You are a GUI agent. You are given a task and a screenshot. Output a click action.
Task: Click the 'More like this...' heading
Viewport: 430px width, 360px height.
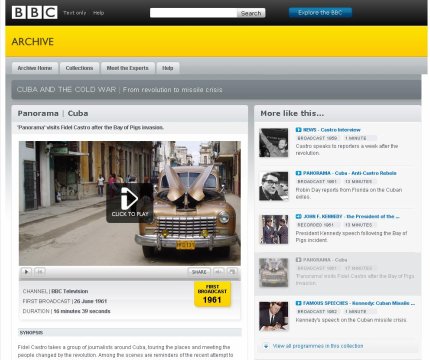click(292, 113)
